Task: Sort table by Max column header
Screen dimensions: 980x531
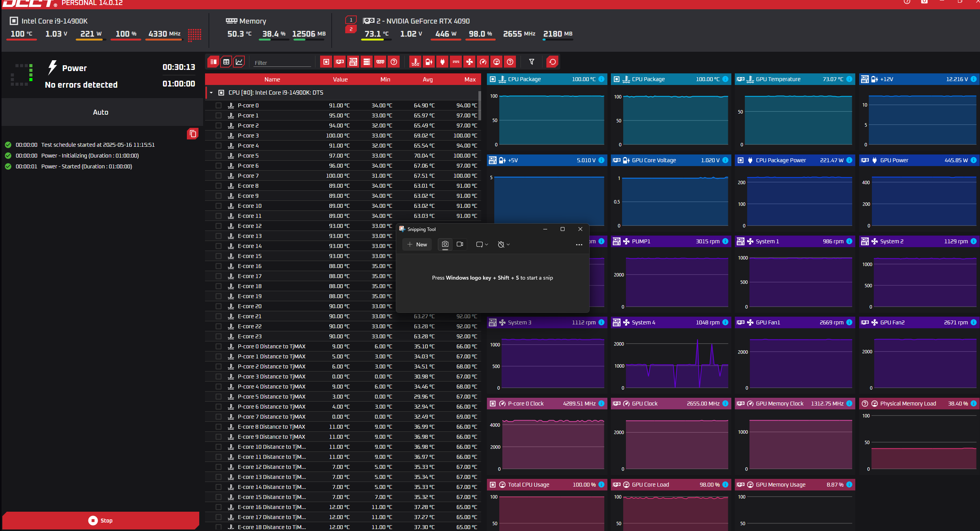Action: (x=470, y=79)
